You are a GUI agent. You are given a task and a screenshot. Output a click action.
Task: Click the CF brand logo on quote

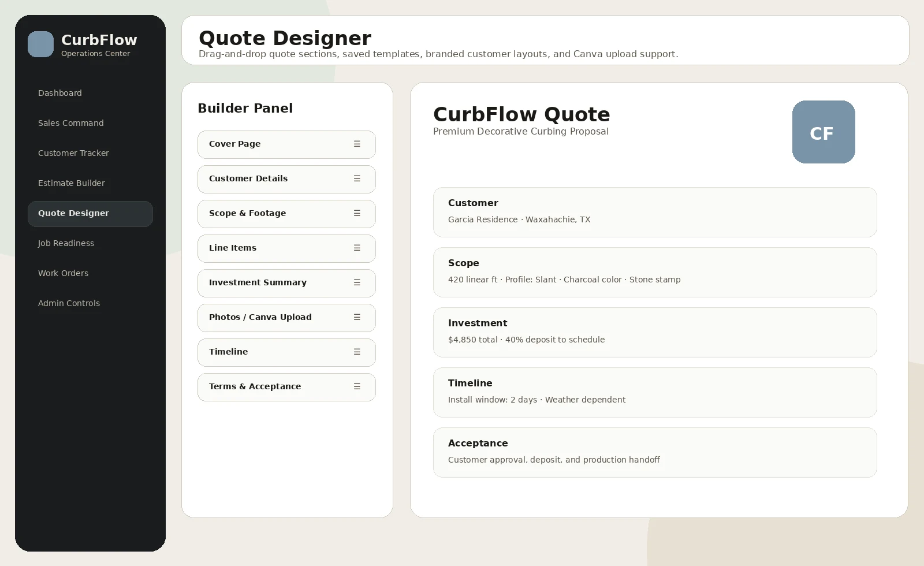click(824, 132)
